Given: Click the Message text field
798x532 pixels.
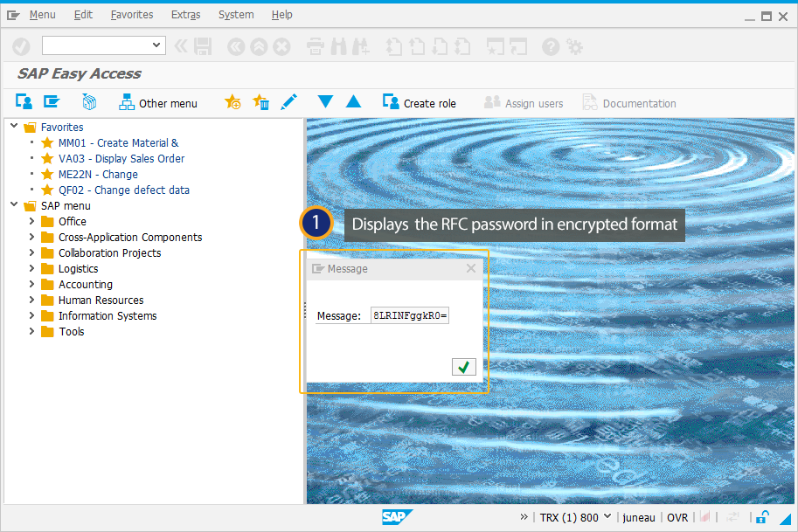Looking at the screenshot, I should point(410,315).
